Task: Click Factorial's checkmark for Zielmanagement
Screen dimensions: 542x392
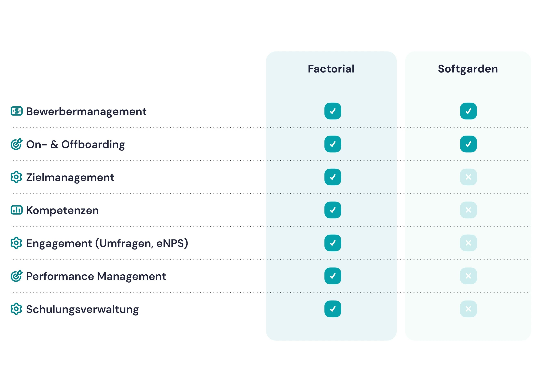Action: pyautogui.click(x=333, y=177)
